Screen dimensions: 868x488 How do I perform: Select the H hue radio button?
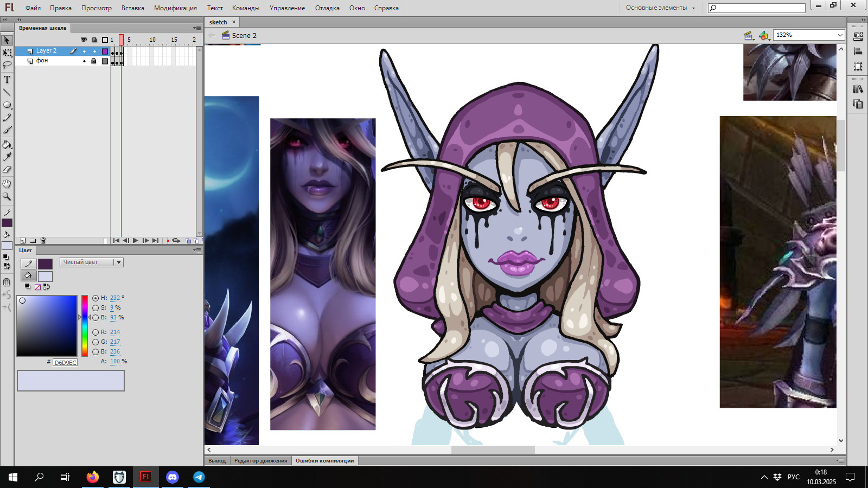95,298
